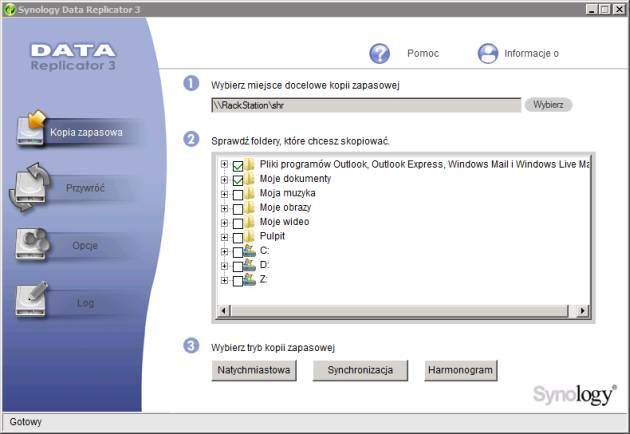The image size is (630, 434).
Task: Click the Kopia zapasowa backup icon
Action: pyautogui.click(x=31, y=128)
